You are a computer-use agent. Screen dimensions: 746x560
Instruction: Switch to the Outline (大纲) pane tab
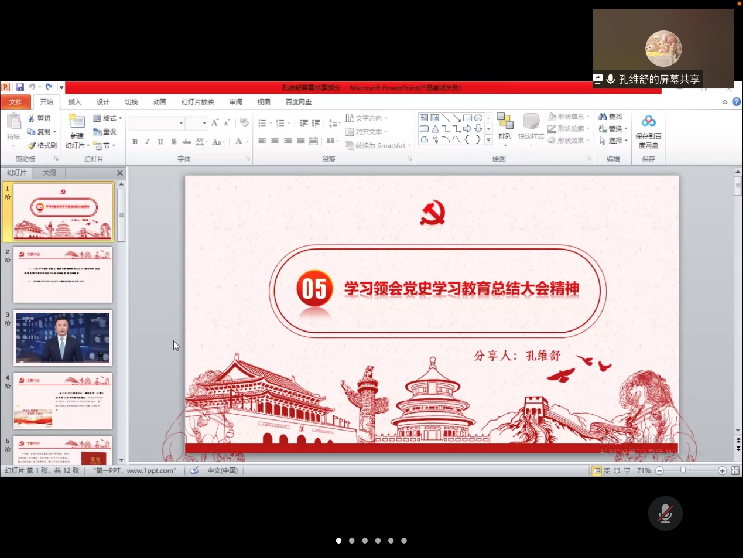tap(49, 173)
